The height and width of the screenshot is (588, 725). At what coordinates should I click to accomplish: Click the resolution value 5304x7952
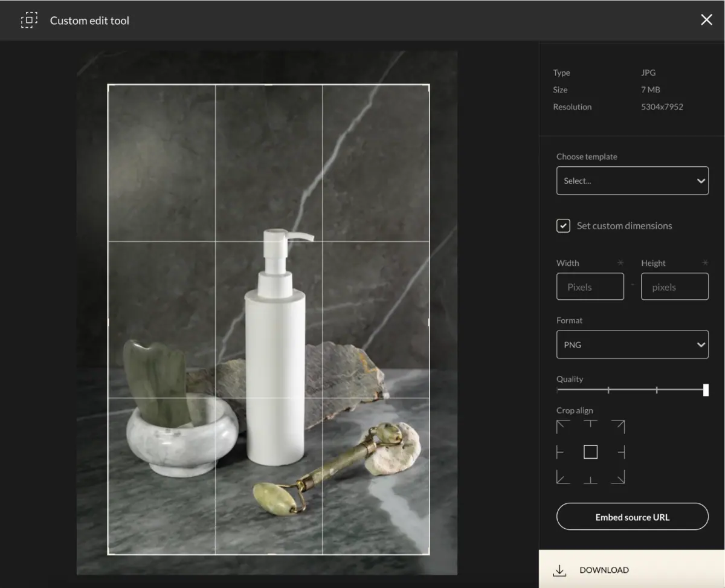click(662, 106)
